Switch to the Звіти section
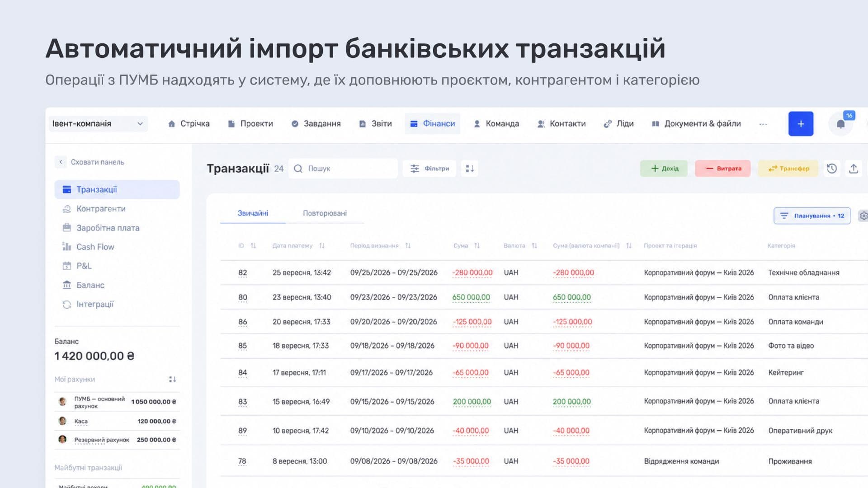Image resolution: width=868 pixels, height=488 pixels. click(x=375, y=124)
